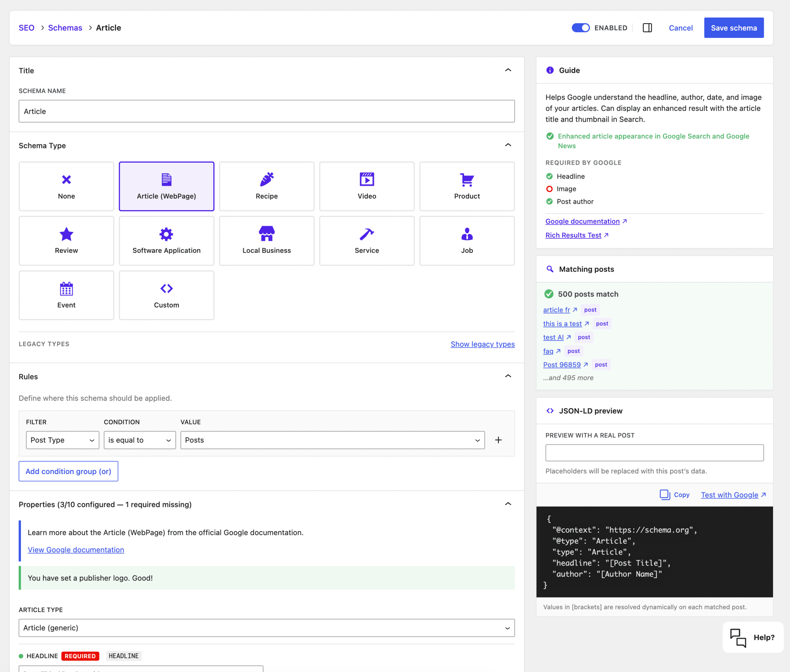Choose the Service schema type
The width and height of the screenshot is (790, 672).
tap(367, 241)
